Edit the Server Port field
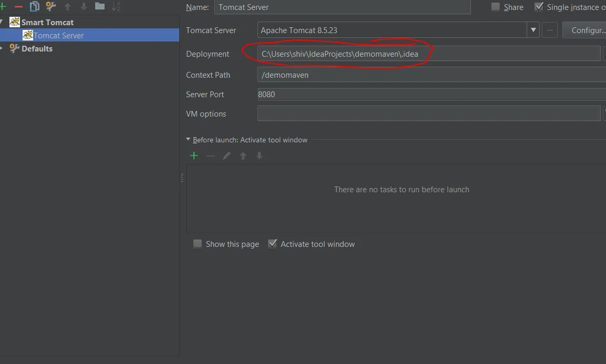This screenshot has width=606, height=364. click(432, 94)
